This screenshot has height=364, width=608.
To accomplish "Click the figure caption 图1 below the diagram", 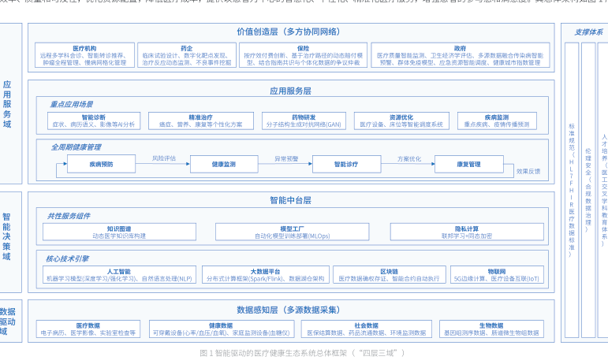I will tap(302, 352).
